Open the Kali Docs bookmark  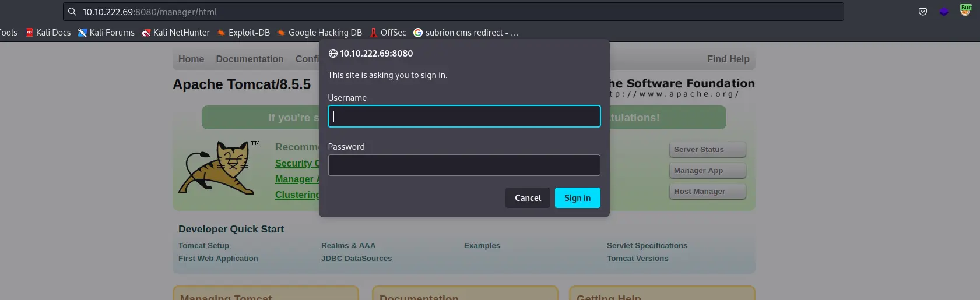click(48, 33)
